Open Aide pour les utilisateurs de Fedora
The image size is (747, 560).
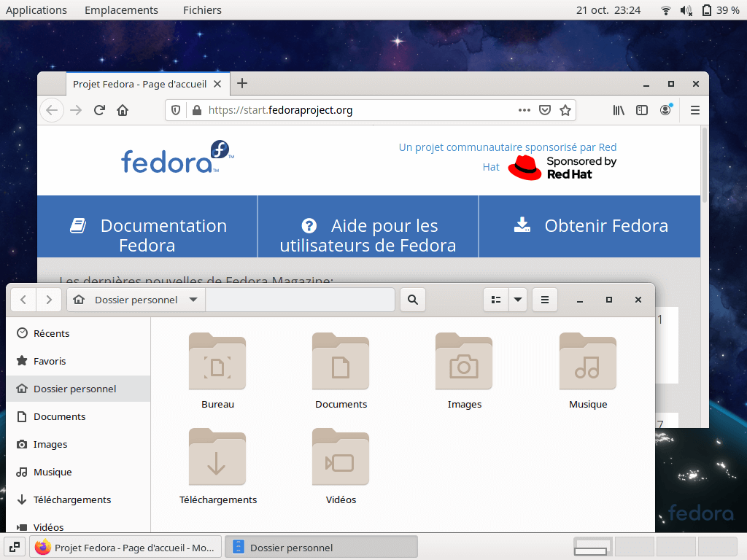[368, 227]
